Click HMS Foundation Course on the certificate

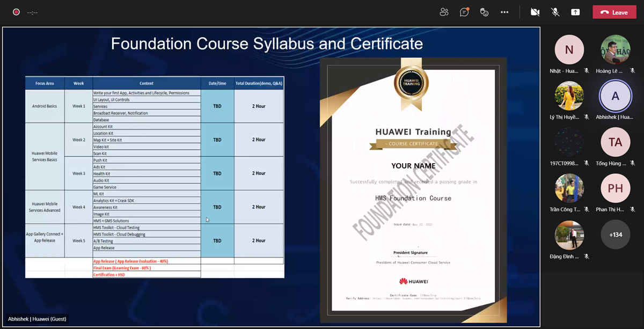tap(413, 198)
